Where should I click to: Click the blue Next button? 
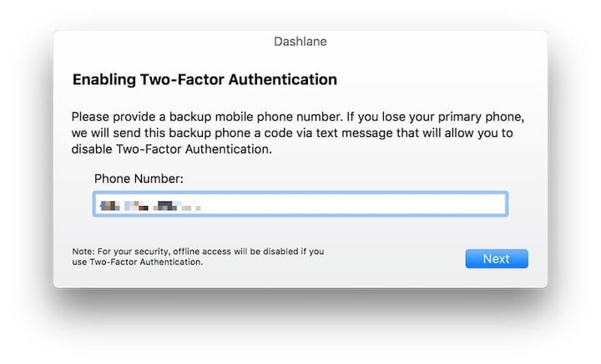tap(496, 259)
